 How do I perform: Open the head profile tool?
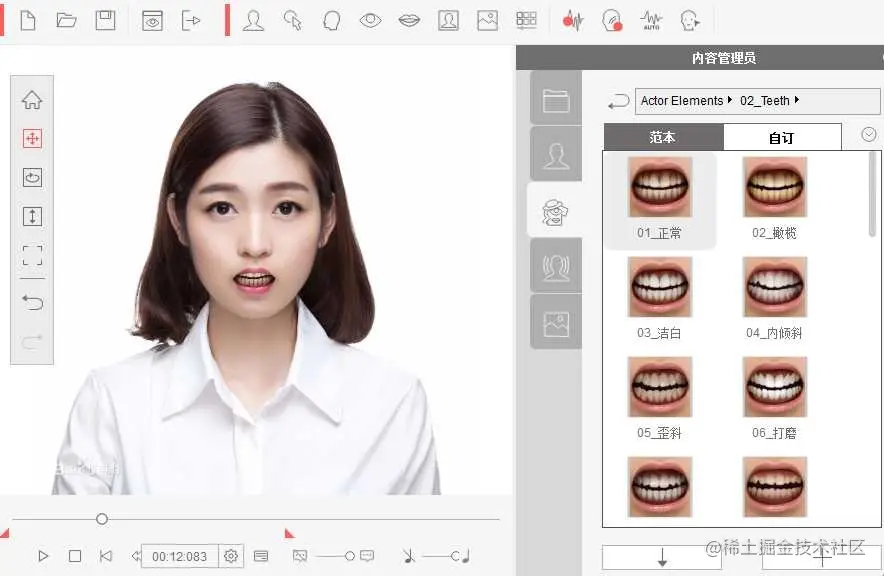[332, 21]
